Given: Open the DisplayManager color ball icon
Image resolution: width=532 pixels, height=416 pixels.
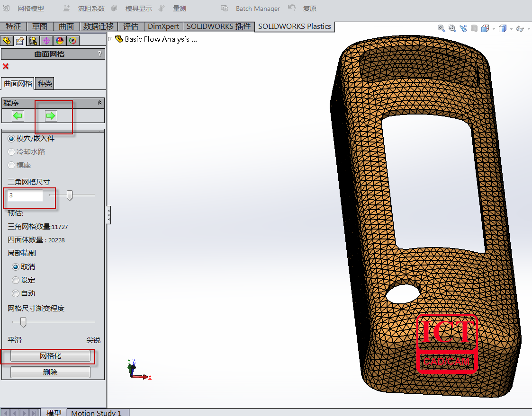Looking at the screenshot, I should (x=59, y=41).
